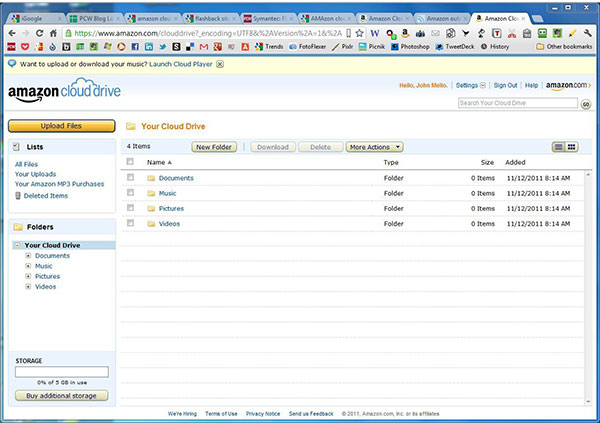This screenshot has width=600, height=423.
Task: Open the Chrome wrench menu
Action: click(588, 33)
